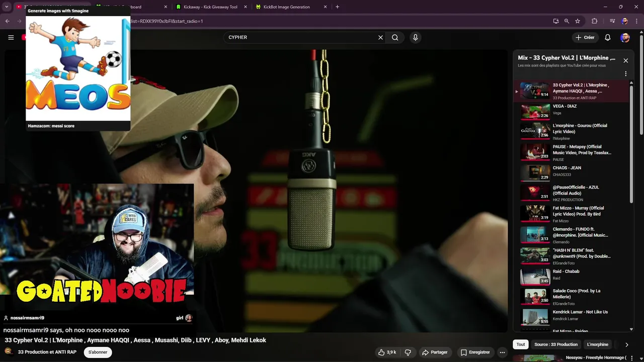Close the KickBot Image Generation tab
The image size is (644, 362).
[325, 7]
